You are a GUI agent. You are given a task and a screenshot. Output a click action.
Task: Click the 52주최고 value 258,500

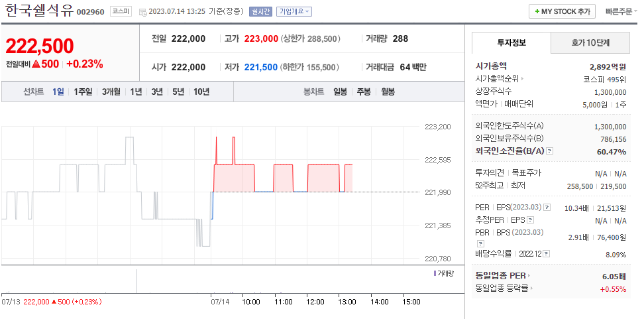tap(581, 186)
